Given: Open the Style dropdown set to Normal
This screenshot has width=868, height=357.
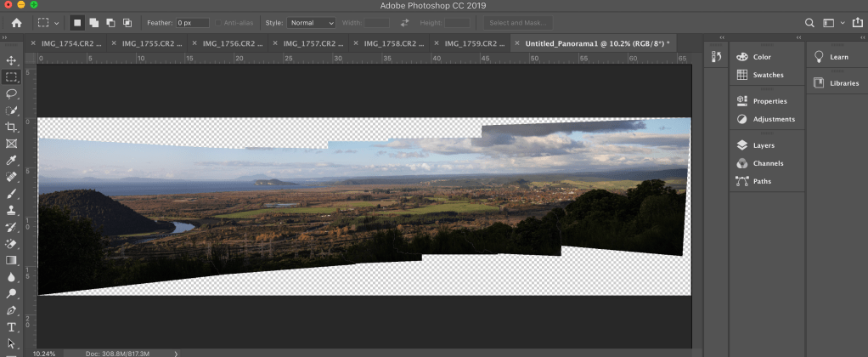Looking at the screenshot, I should pos(311,23).
